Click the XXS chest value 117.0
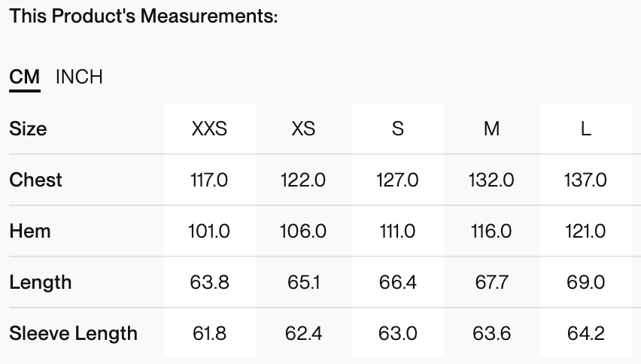The image size is (641, 364). [x=209, y=180]
